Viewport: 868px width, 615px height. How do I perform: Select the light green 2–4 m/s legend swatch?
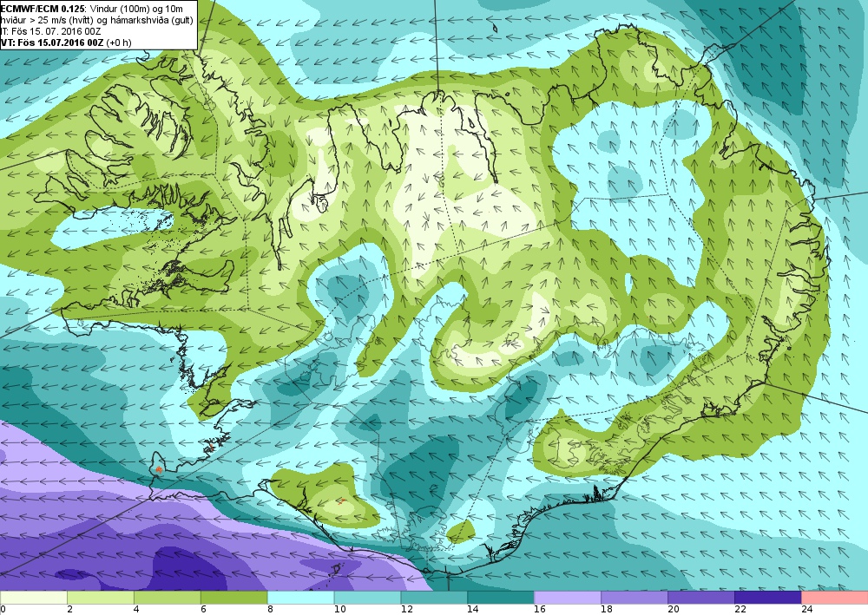pyautogui.click(x=101, y=598)
